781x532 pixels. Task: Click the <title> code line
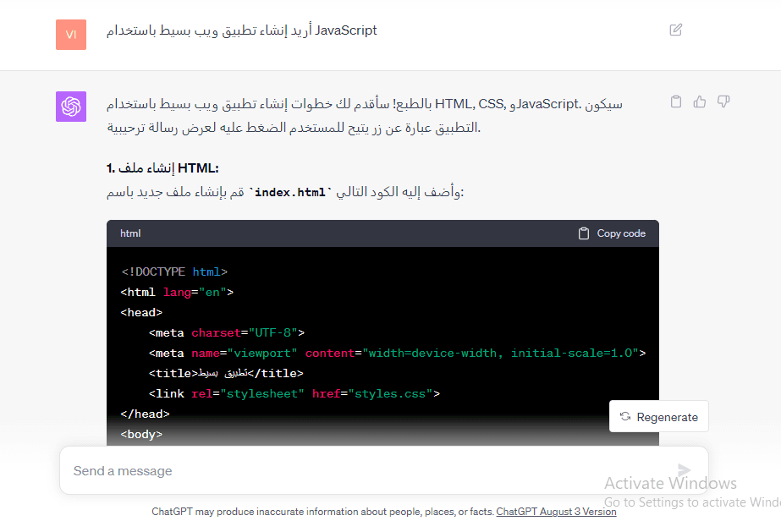pyautogui.click(x=226, y=373)
